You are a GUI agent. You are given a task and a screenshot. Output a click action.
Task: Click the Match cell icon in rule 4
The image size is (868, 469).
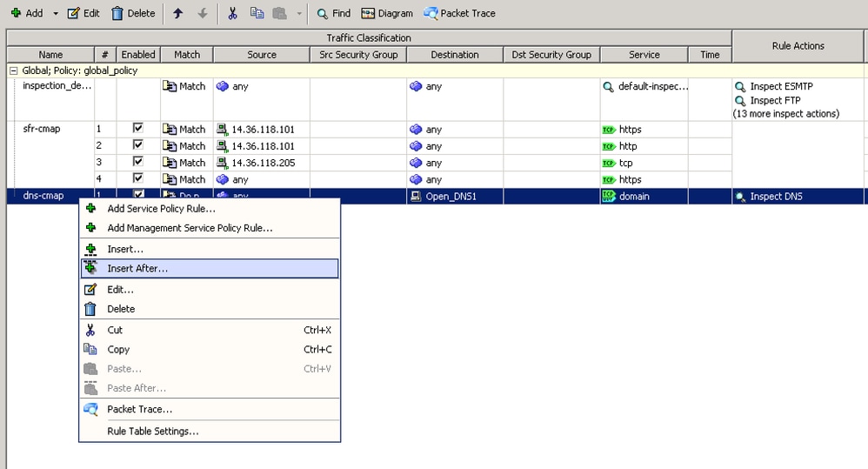(x=169, y=179)
